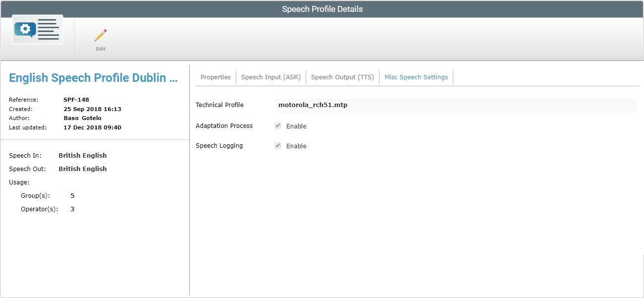Select the Misc Speech Settings tab
The image size is (644, 298).
416,77
